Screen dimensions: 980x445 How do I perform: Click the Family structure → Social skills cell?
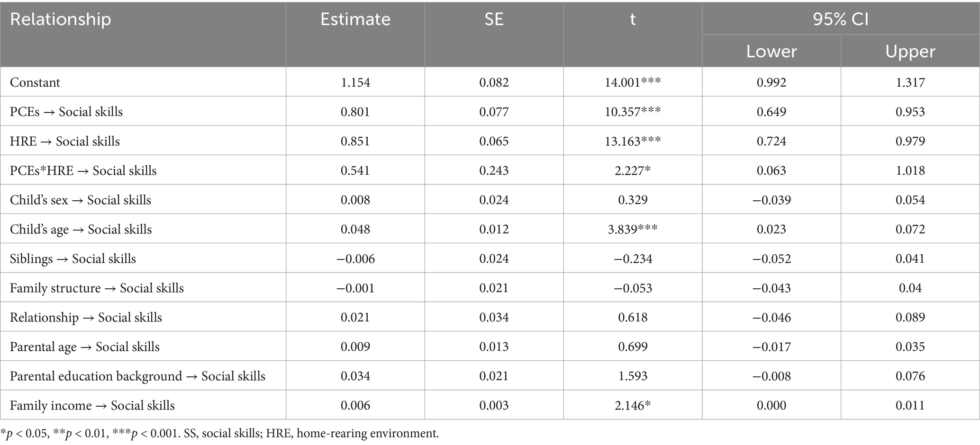click(x=97, y=288)
